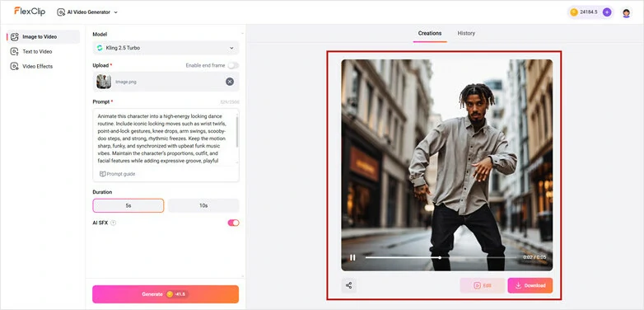
Task: Choose the 10s duration option
Action: tap(203, 205)
